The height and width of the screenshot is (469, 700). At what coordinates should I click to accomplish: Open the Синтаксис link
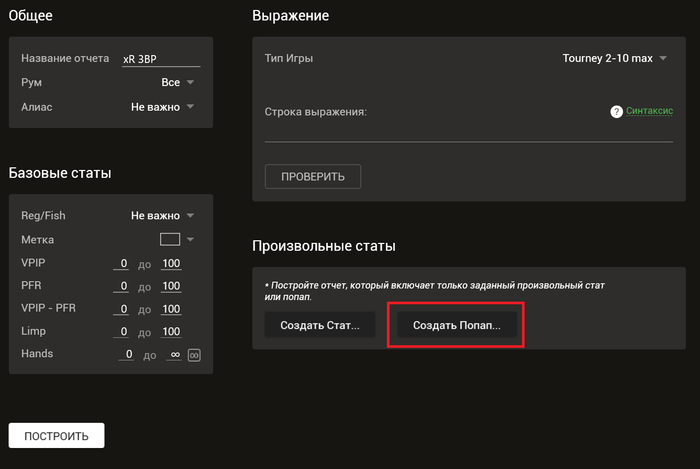649,112
